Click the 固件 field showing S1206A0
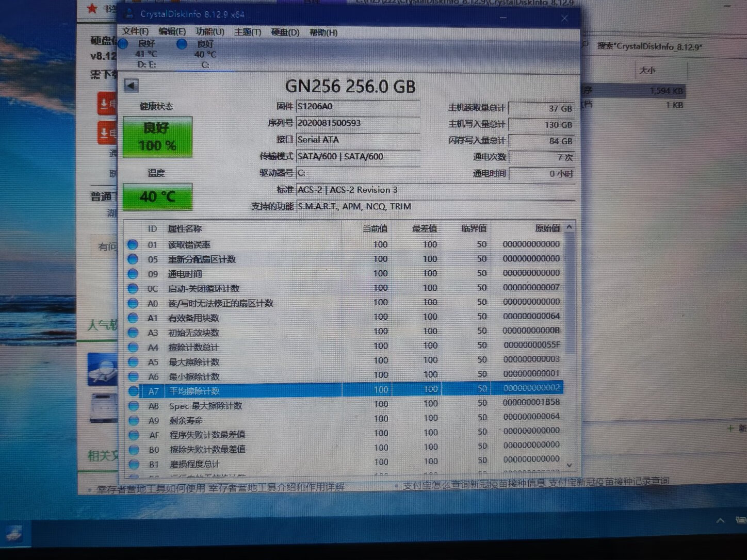This screenshot has height=560, width=747. pyautogui.click(x=358, y=107)
